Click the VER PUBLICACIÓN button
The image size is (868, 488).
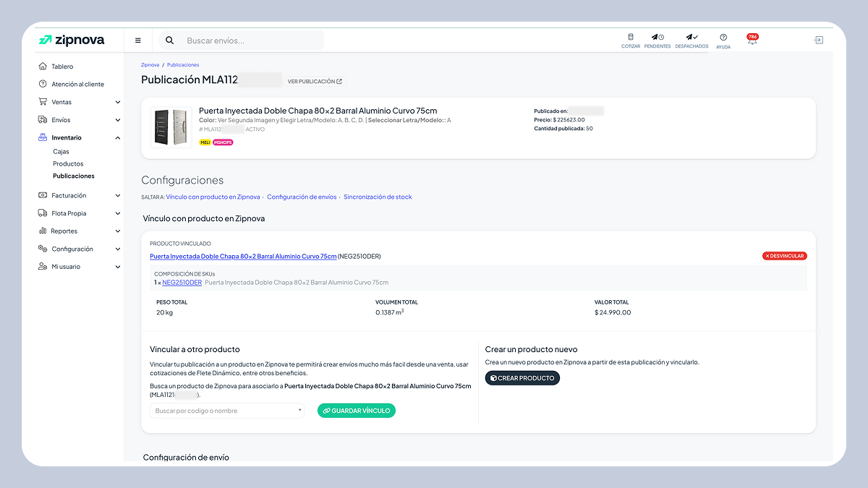(x=315, y=82)
